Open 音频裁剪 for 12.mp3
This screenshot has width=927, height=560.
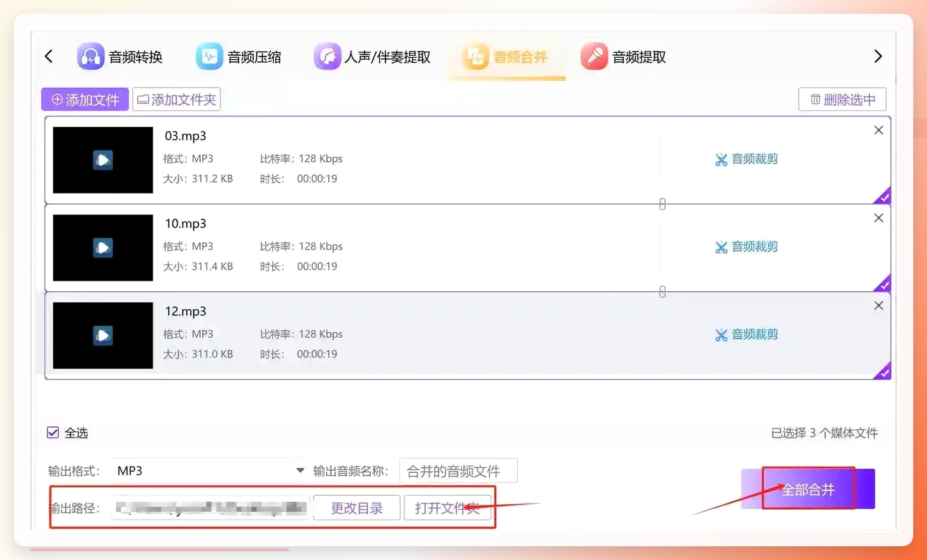[746, 335]
